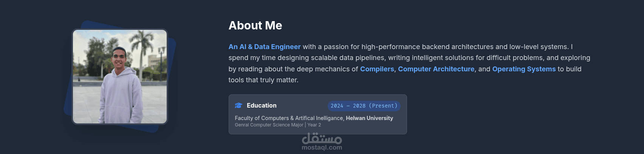Screen dimensions: 644x154
Task: Click the Faculty of Computers text
Action: pos(261,118)
